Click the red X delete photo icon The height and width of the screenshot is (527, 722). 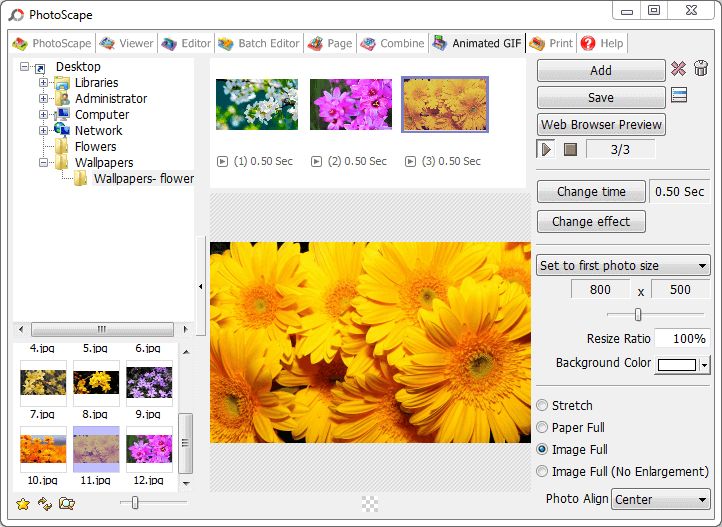678,69
